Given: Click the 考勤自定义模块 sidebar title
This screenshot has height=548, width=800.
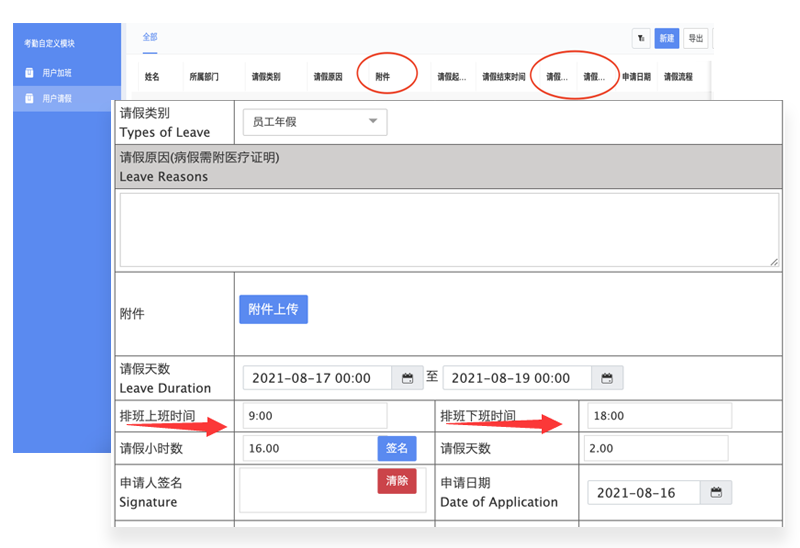Looking at the screenshot, I should click(49, 43).
